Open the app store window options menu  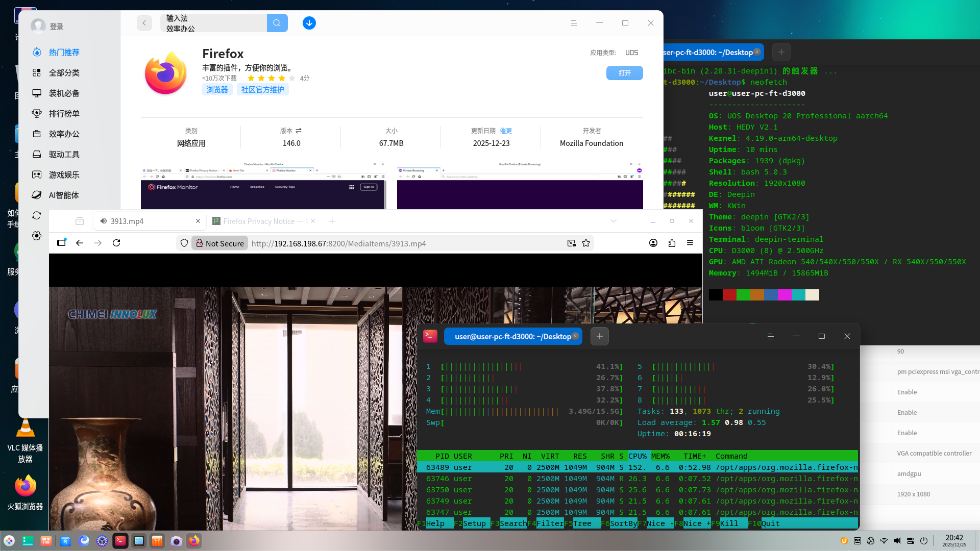[574, 23]
